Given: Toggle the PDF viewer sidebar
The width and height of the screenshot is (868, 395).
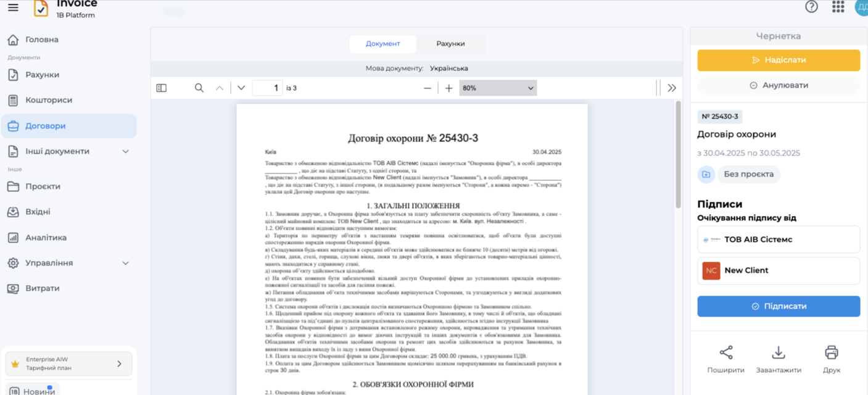Looking at the screenshot, I should (x=162, y=88).
